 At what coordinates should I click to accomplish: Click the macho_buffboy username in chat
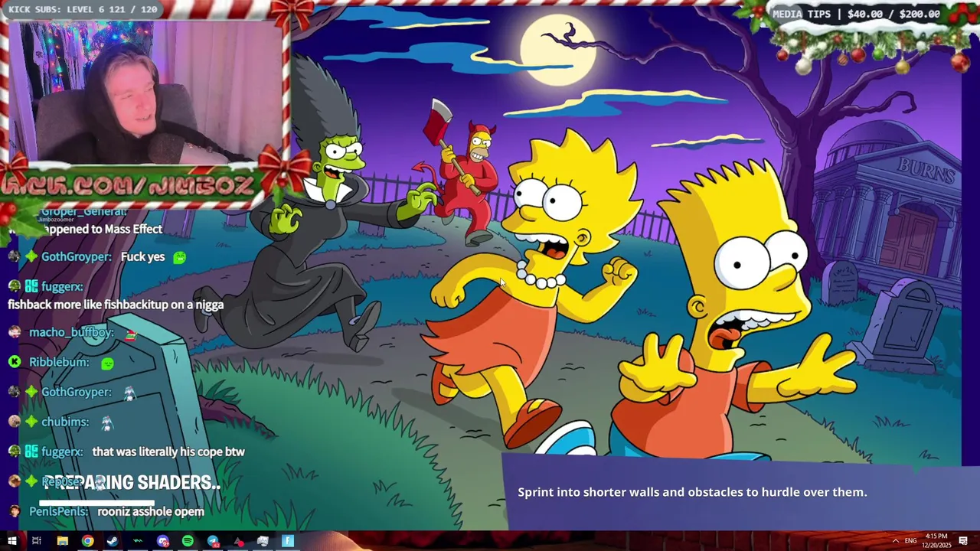click(x=71, y=332)
